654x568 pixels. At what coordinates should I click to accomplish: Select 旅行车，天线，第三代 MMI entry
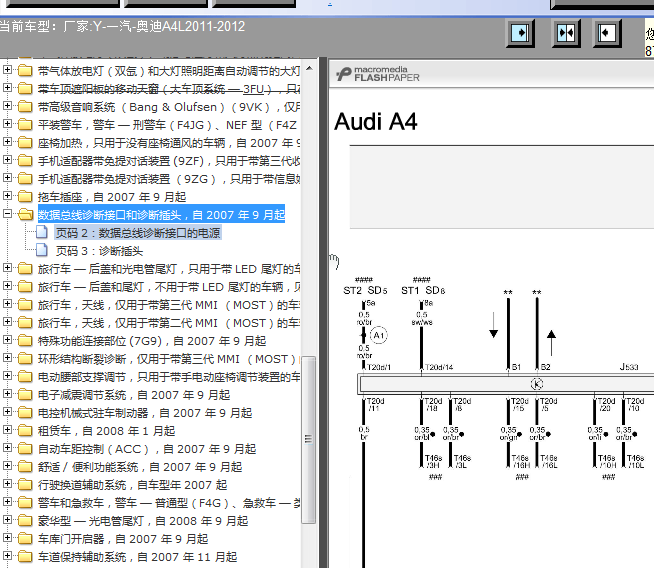pos(169,305)
